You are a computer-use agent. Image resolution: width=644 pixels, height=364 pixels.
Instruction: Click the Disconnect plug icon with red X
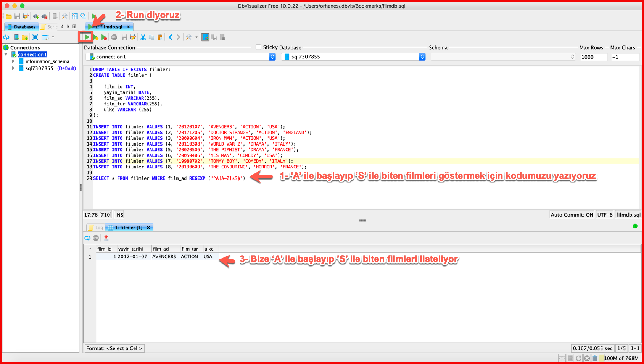44,16
